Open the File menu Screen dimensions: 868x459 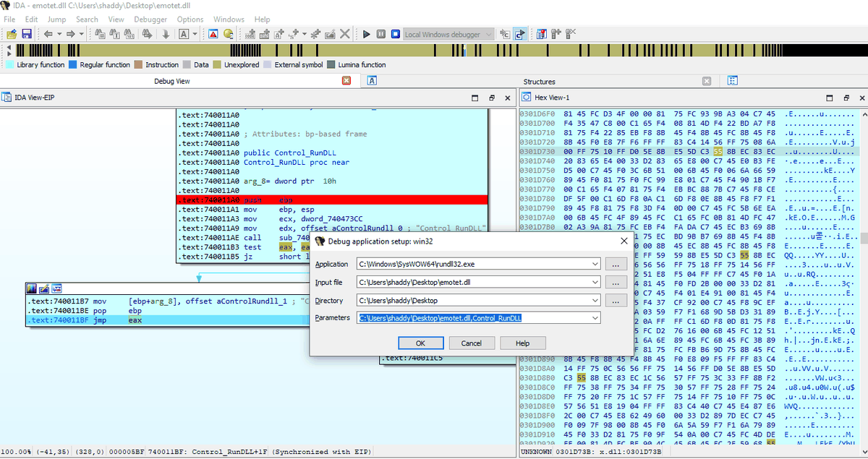(10, 20)
